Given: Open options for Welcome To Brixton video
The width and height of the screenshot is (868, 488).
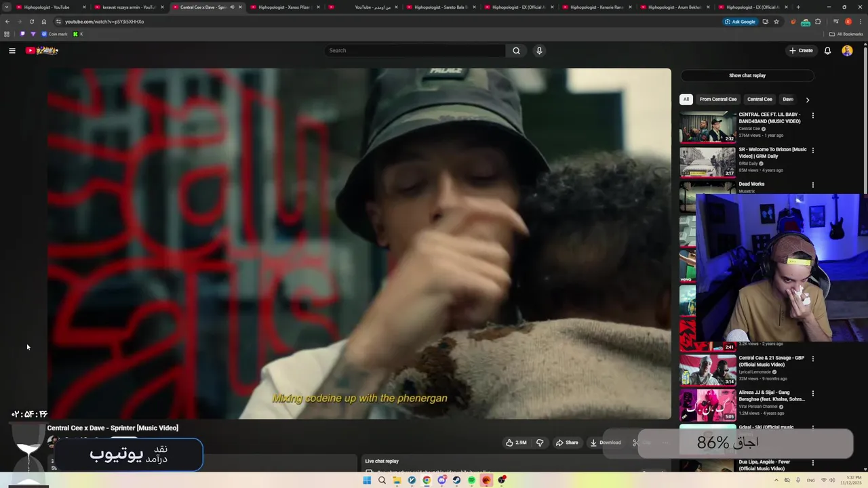Looking at the screenshot, I should [x=812, y=150].
